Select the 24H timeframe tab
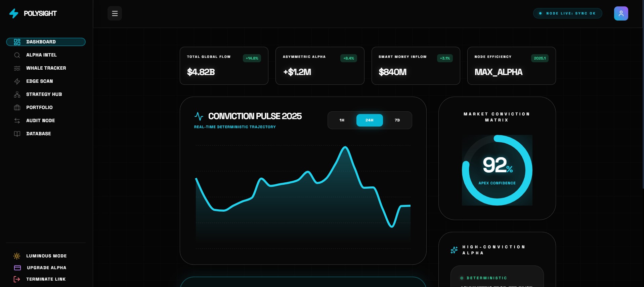Viewport: 644px width, 287px height. pos(370,120)
